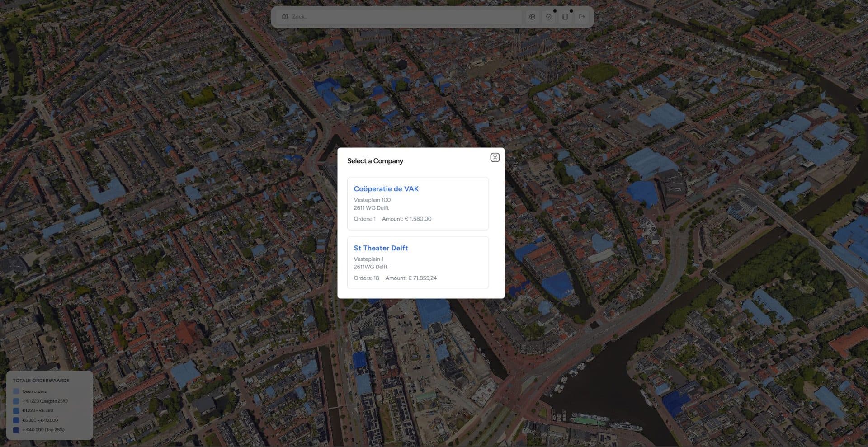Click the shield check icon in toolbar
The height and width of the screenshot is (447, 868).
549,17
